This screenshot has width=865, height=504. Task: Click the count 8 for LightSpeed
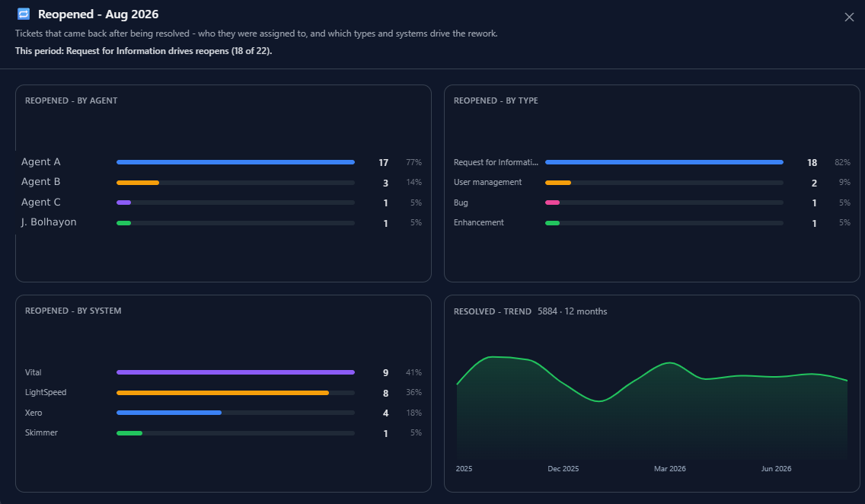click(x=385, y=393)
